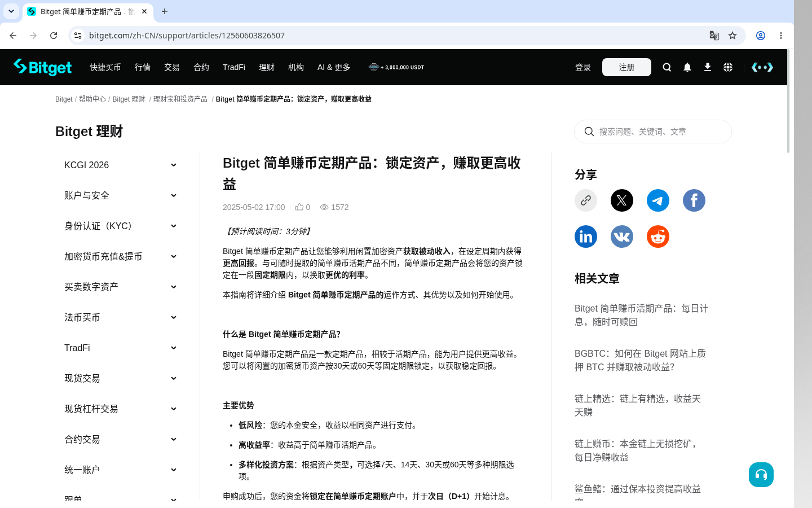Screen dimensions: 812x508
Task: Go to the 帮助中心 breadcrumb link
Action: point(92,99)
